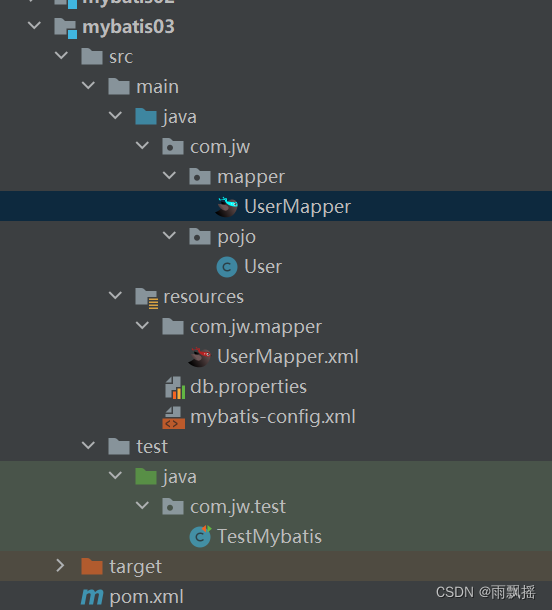Click the mapper package icon
The height and width of the screenshot is (610, 552).
(200, 177)
